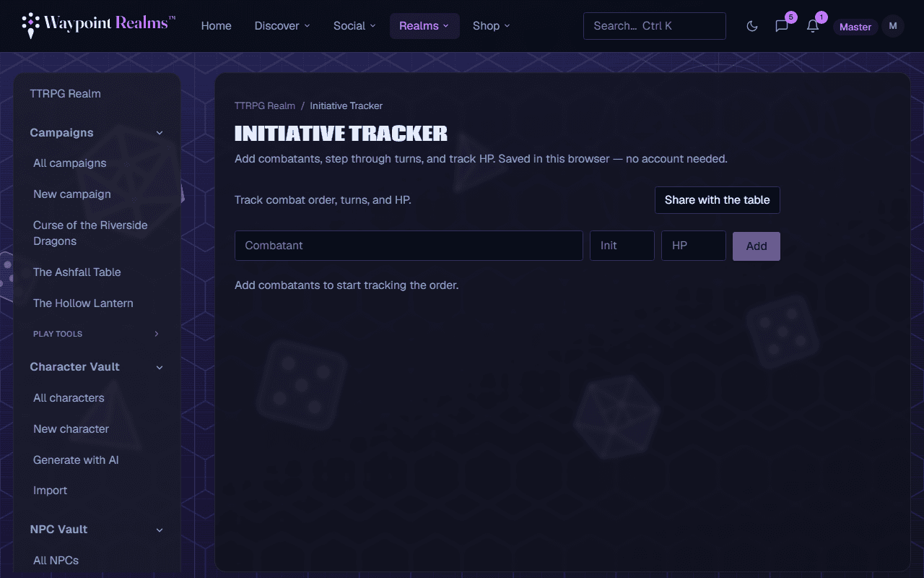Collapse the Campaigns section

(x=97, y=133)
